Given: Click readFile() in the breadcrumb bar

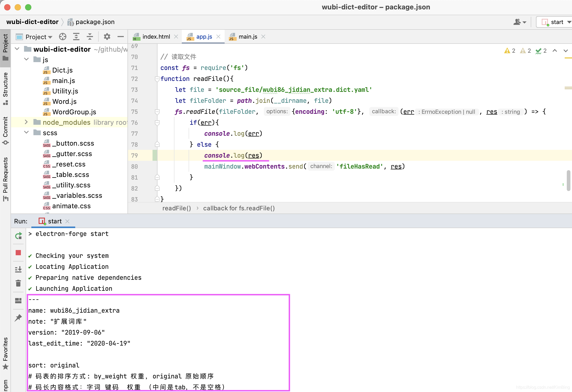Looking at the screenshot, I should coord(177,208).
